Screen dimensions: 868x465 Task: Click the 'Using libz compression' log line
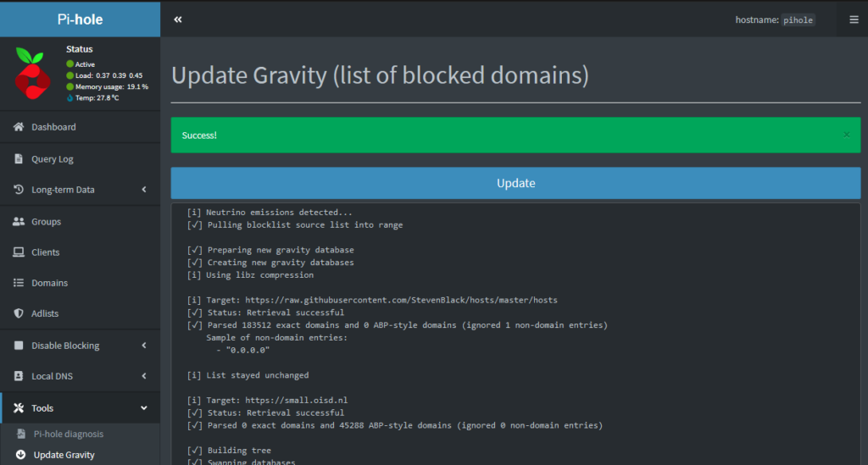(250, 274)
